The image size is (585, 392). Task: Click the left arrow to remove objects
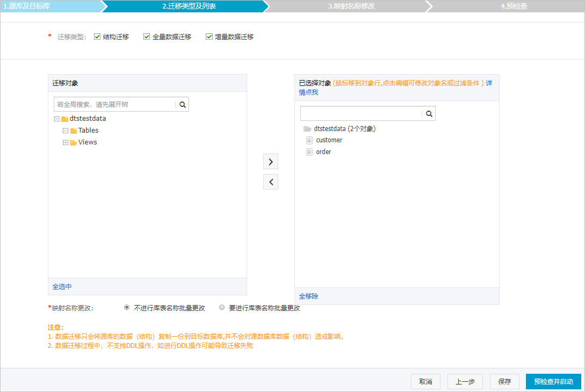point(271,182)
